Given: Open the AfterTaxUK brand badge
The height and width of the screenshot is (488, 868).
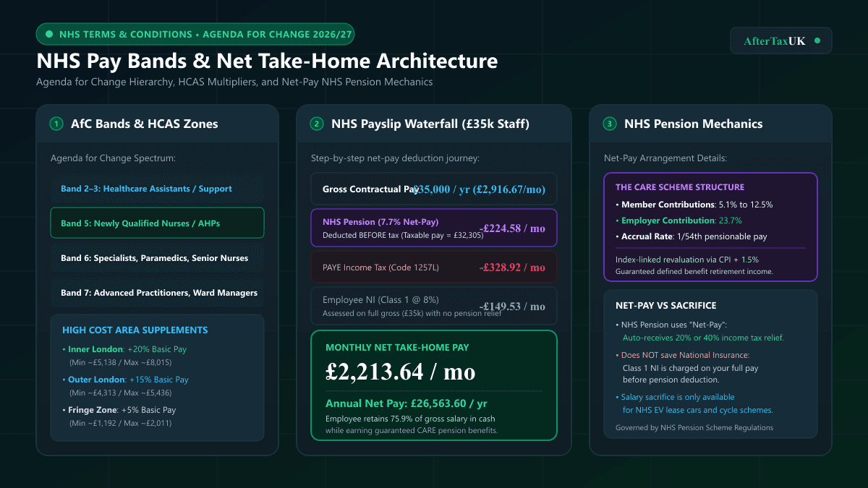Looking at the screenshot, I should tap(781, 40).
